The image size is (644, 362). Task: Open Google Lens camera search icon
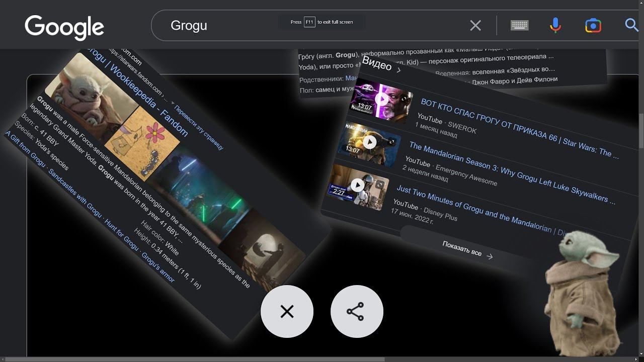point(593,25)
